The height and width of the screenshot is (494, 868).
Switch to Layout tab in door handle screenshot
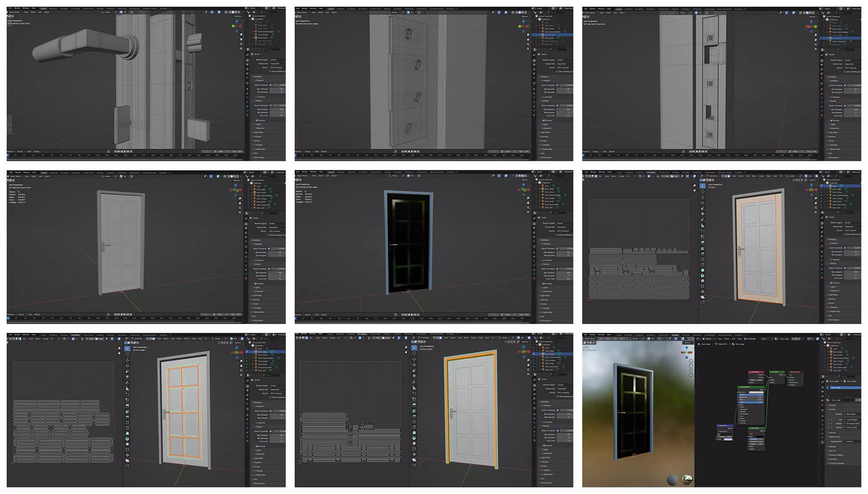point(44,8)
